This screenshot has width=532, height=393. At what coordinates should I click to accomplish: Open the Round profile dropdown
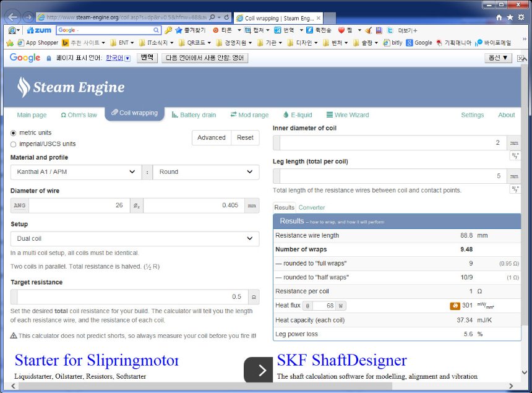pyautogui.click(x=206, y=172)
